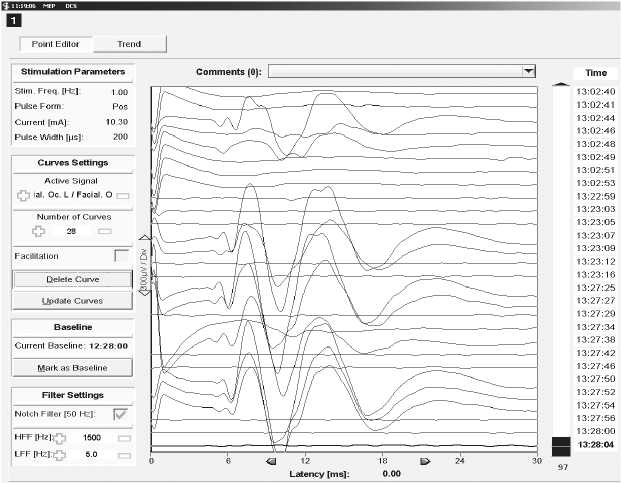Screen dimensions: 621x483
Task: Click the plus icon for Active Signal
Action: click(x=24, y=195)
